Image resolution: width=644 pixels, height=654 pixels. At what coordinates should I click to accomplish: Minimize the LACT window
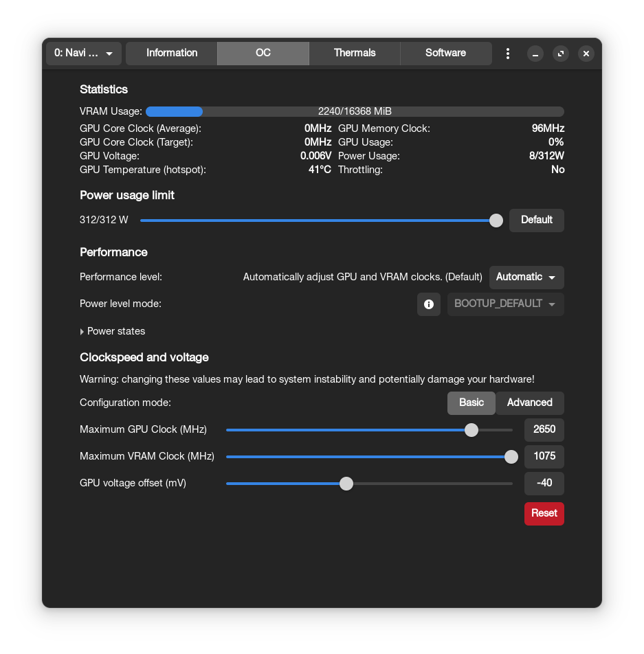[535, 54]
